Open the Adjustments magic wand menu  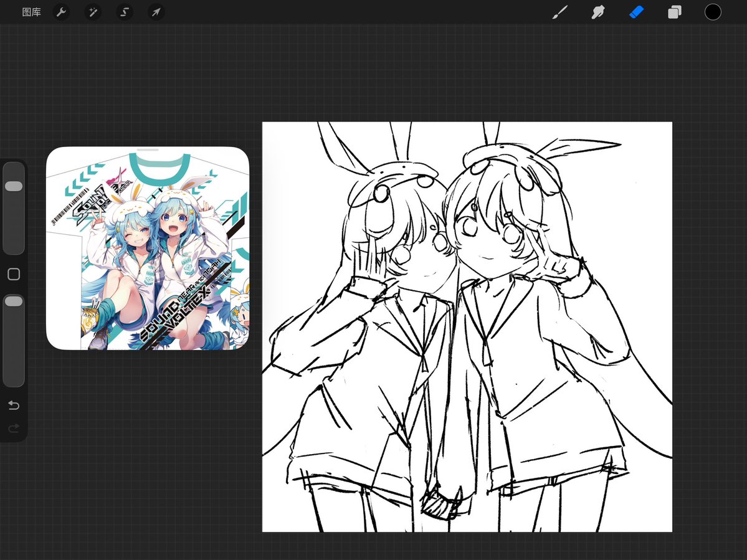(x=93, y=12)
